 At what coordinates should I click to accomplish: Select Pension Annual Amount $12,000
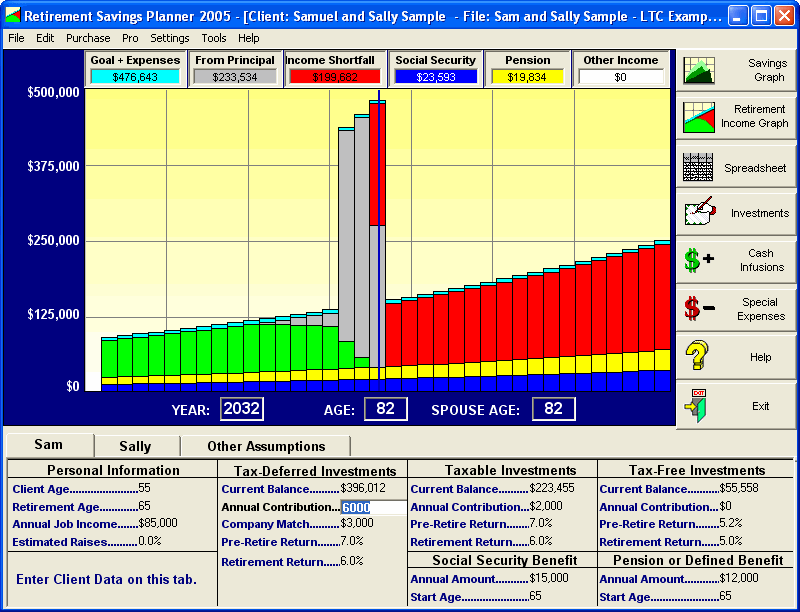coord(739,578)
